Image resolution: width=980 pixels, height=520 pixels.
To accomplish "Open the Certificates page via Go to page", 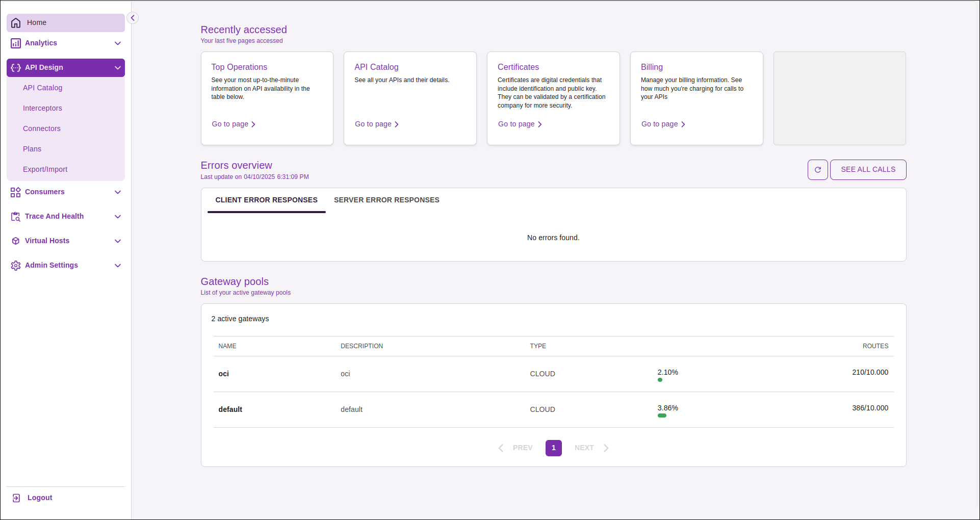I will coord(519,124).
